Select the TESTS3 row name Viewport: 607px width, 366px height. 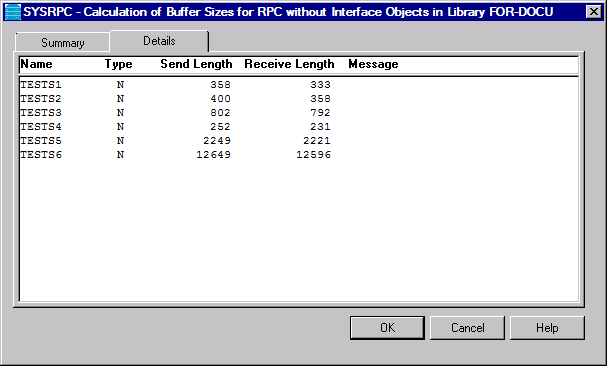tap(41, 112)
